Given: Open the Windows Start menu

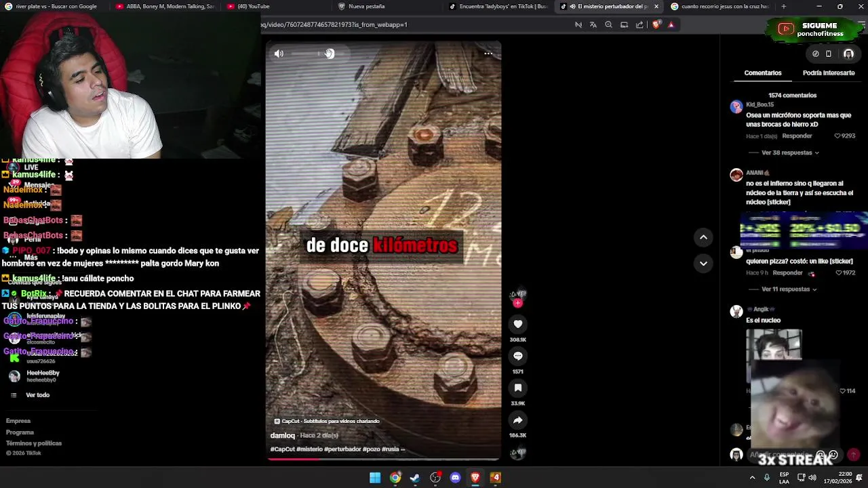Looking at the screenshot, I should pos(375,478).
